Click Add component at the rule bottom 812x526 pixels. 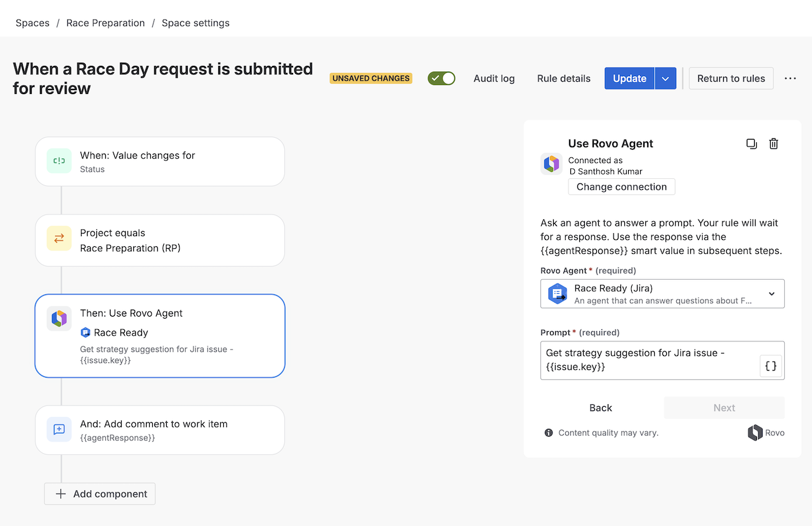100,494
